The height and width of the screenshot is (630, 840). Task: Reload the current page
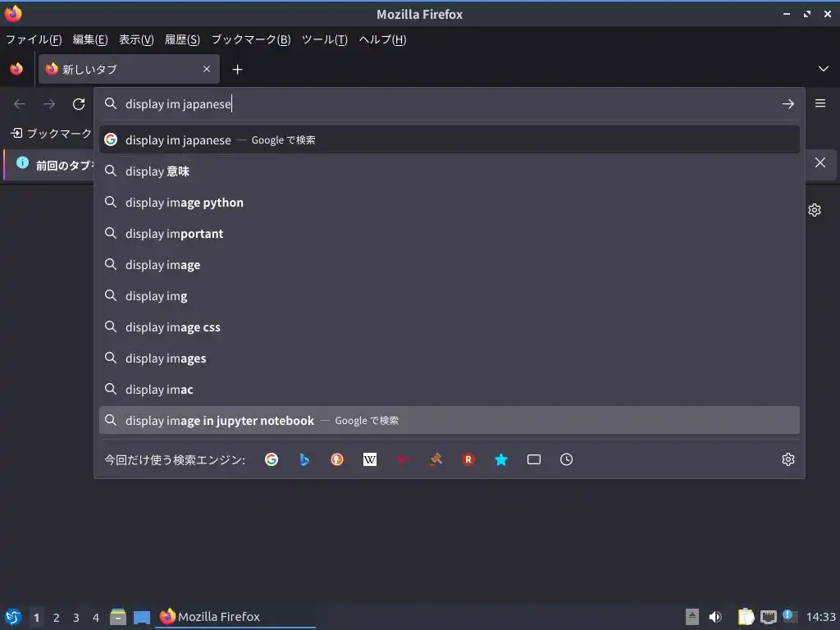[x=79, y=104]
